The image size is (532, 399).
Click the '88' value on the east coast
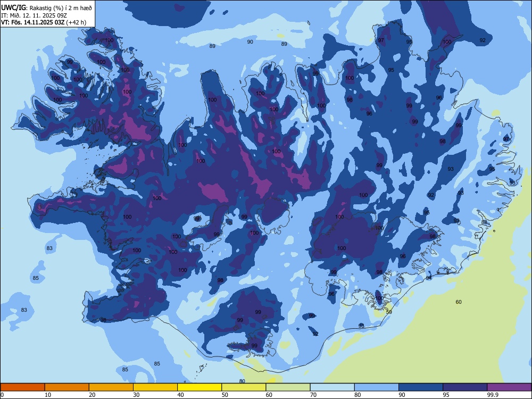coord(484,222)
